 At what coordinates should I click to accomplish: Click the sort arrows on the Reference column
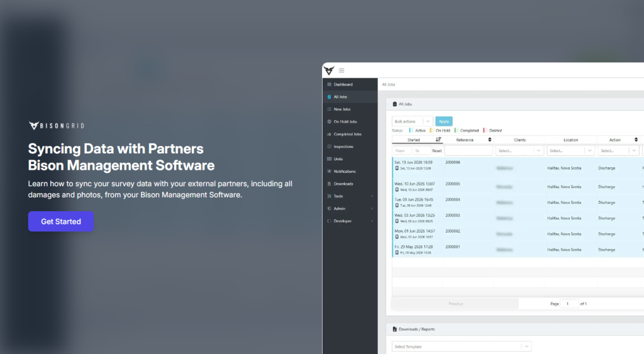click(x=489, y=140)
